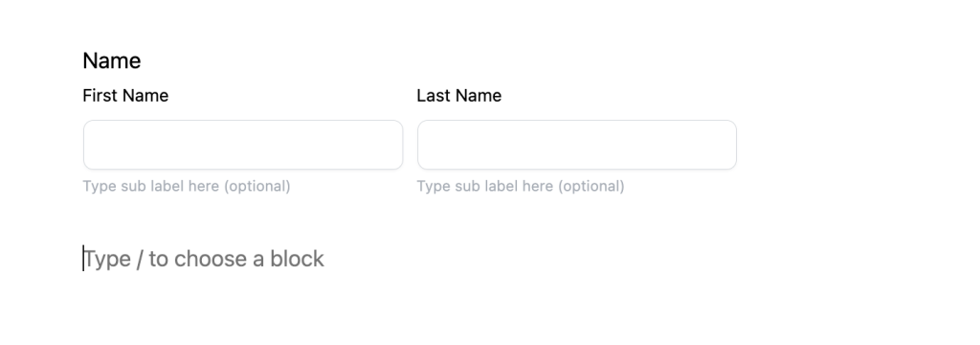Click the word 'First' in First Name label
This screenshot has height=345, width=980.
coord(100,96)
